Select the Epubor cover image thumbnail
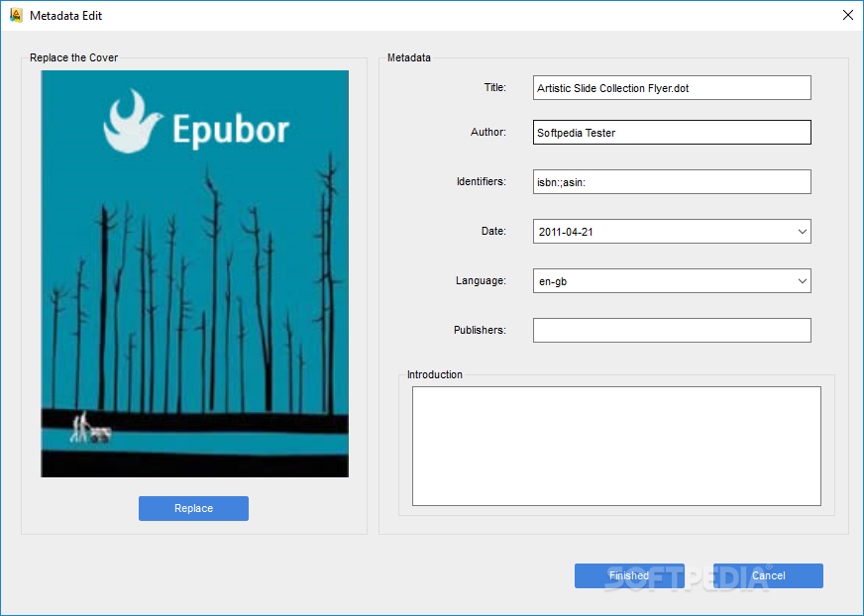864x616 pixels. pos(194,273)
